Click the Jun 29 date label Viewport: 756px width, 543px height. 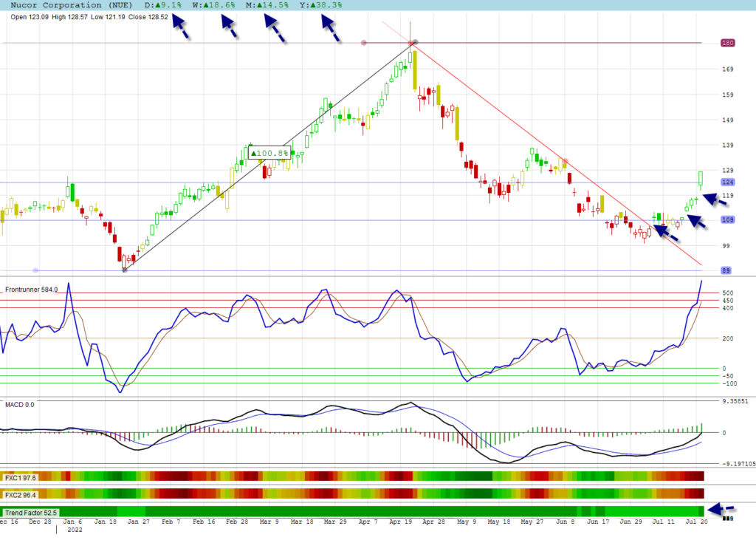630,522
